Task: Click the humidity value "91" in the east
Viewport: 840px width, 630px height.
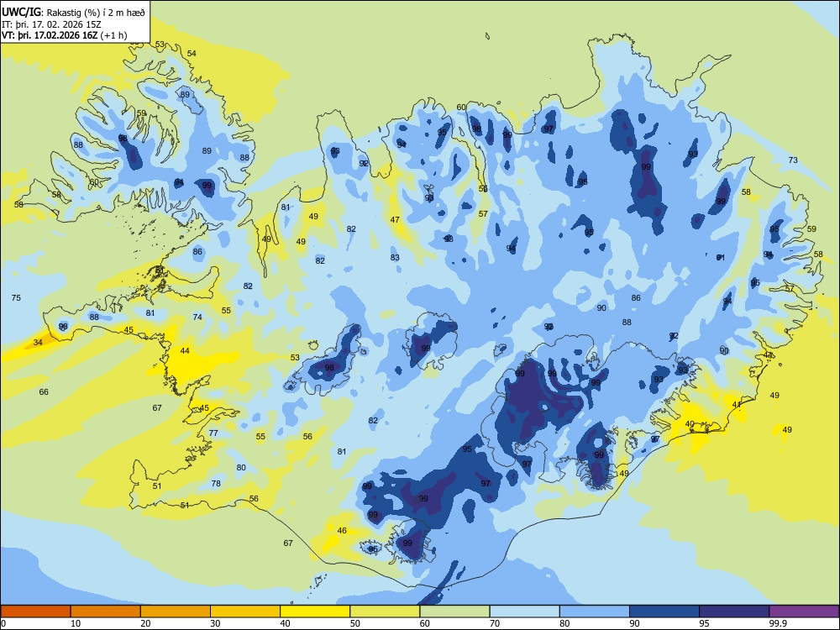Action: [721, 258]
